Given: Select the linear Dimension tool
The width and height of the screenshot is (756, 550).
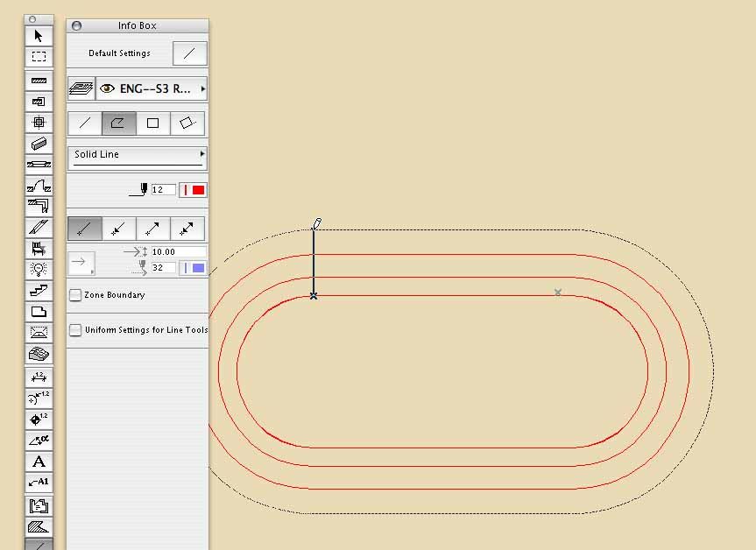Looking at the screenshot, I should click(39, 377).
